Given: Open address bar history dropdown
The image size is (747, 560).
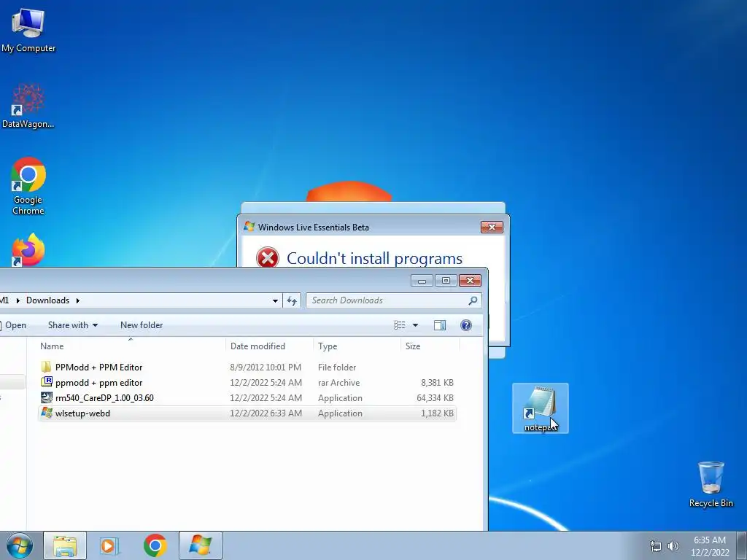Looking at the screenshot, I should (275, 301).
